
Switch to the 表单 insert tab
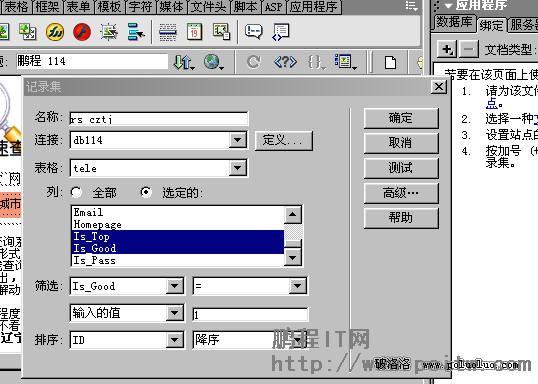[x=78, y=7]
